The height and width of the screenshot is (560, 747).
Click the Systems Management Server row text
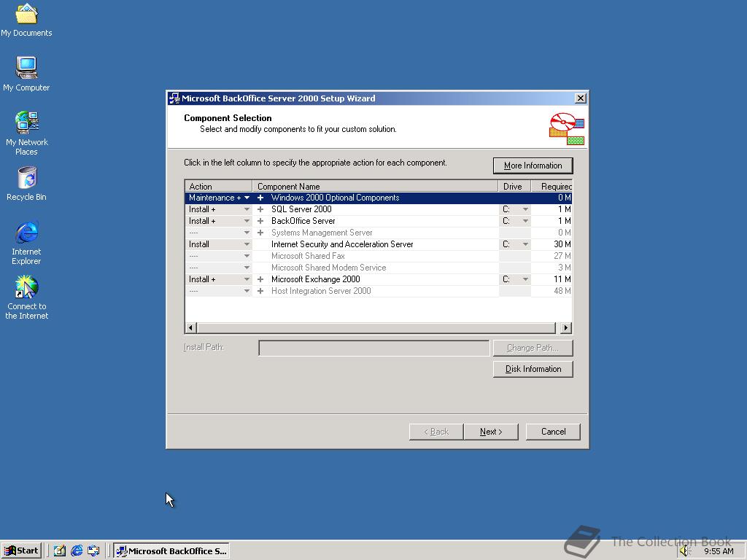click(x=322, y=233)
